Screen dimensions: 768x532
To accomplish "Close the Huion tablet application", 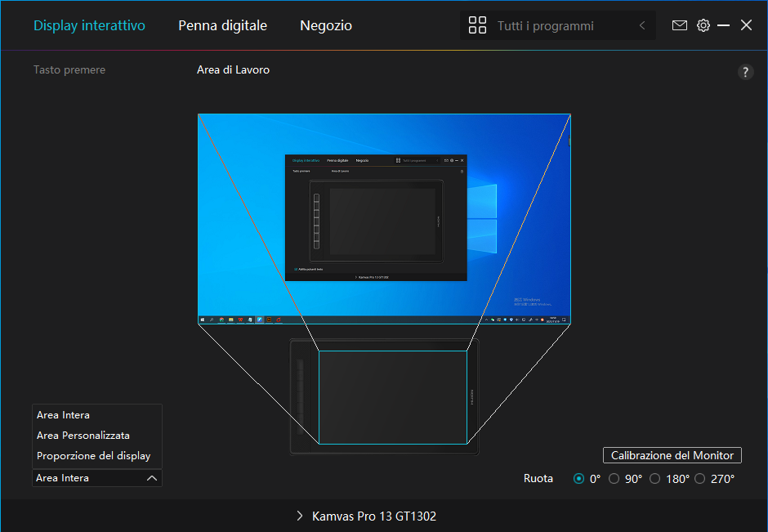I will coord(746,25).
